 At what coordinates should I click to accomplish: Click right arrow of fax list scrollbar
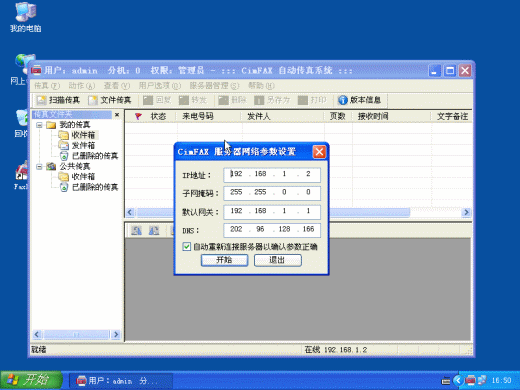point(466,212)
